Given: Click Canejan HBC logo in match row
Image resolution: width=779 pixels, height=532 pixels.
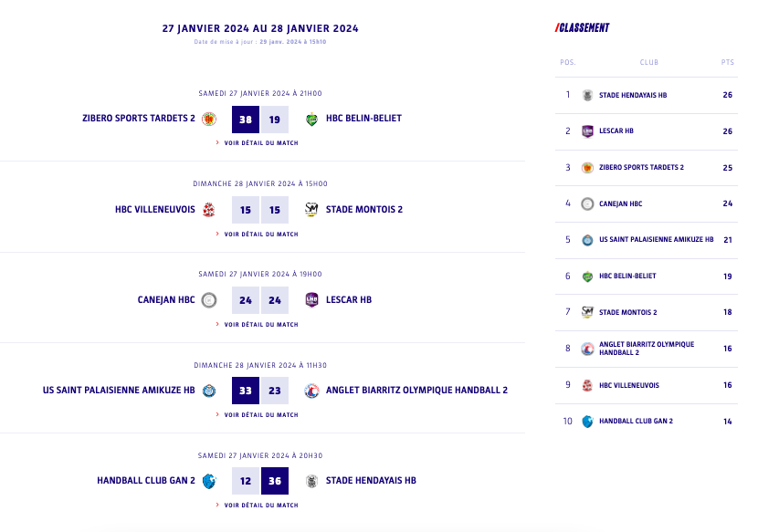Looking at the screenshot, I should pos(209,300).
